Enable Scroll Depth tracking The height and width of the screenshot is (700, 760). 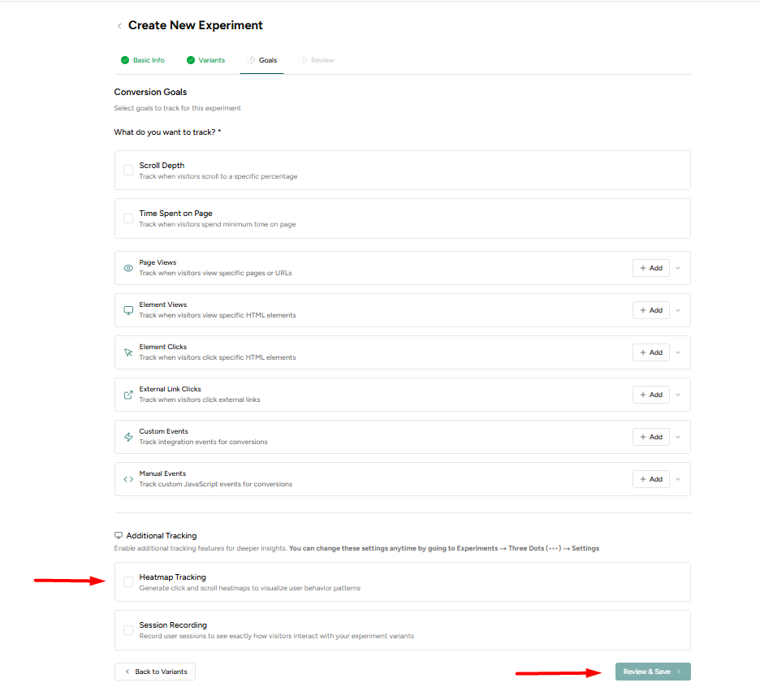[127, 170]
